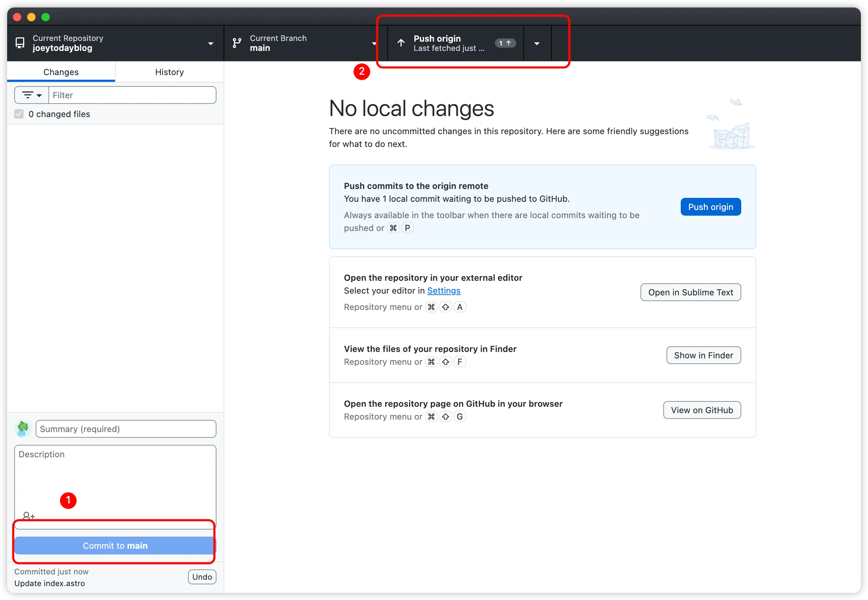Click the git branch icon
868x600 pixels.
click(x=237, y=43)
